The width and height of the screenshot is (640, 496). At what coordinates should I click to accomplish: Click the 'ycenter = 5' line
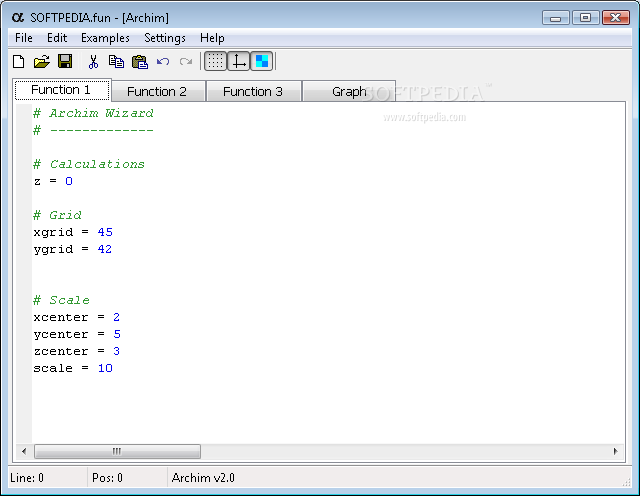77,334
